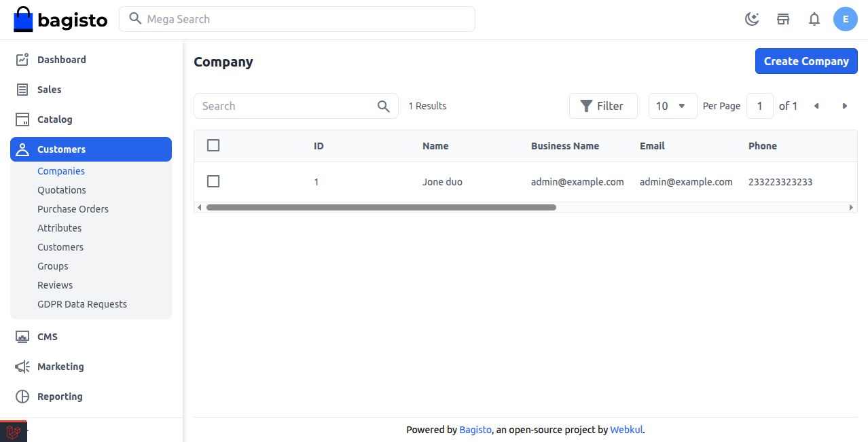868x442 pixels.
Task: Select Purchase Orders submenu item
Action: (x=73, y=209)
